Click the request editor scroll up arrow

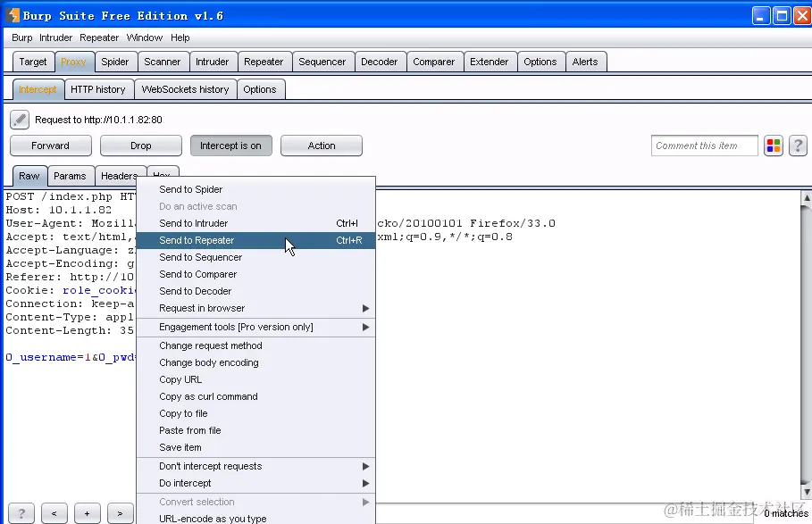(807, 198)
